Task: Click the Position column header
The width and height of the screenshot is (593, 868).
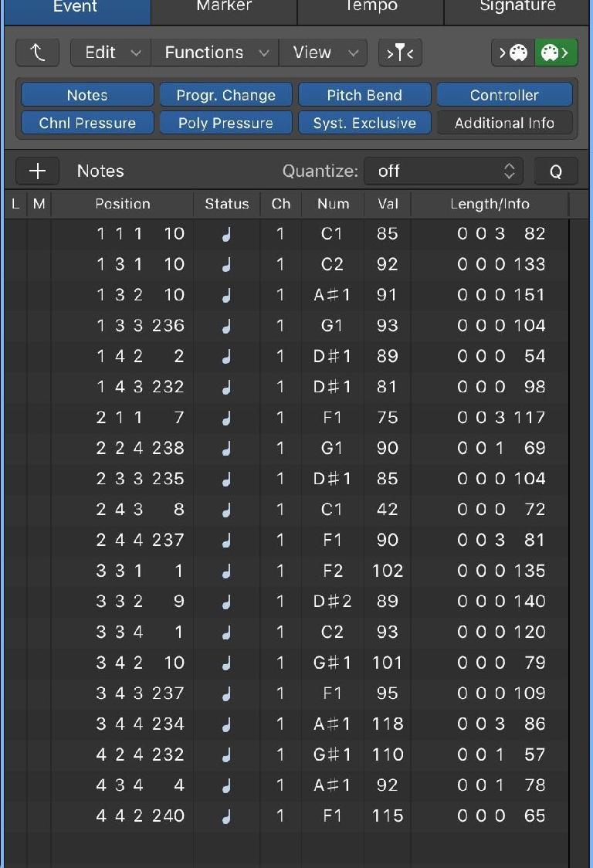Action: coord(122,204)
